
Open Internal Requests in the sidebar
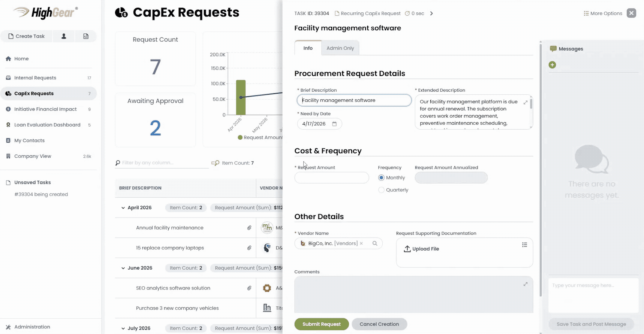pyautogui.click(x=35, y=78)
